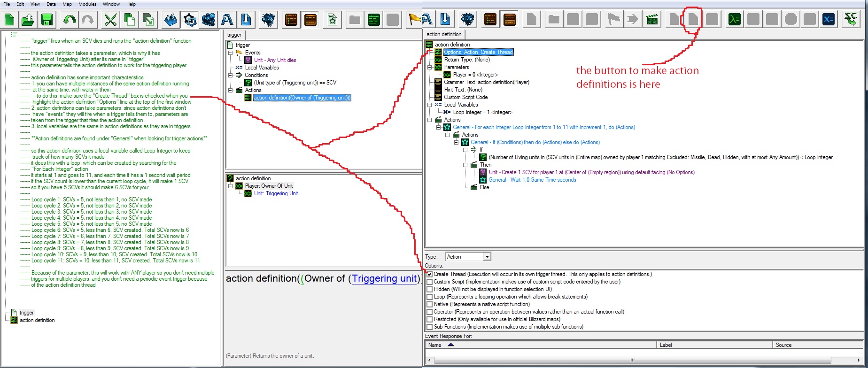868x368 pixels.
Task: Switch to the action definition tab
Action: pyautogui.click(x=444, y=34)
